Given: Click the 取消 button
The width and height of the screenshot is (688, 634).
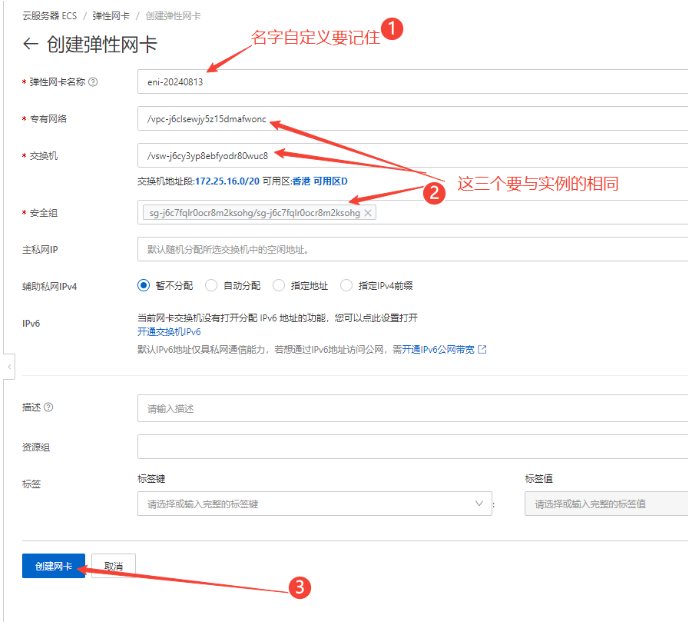Looking at the screenshot, I should point(113,566).
